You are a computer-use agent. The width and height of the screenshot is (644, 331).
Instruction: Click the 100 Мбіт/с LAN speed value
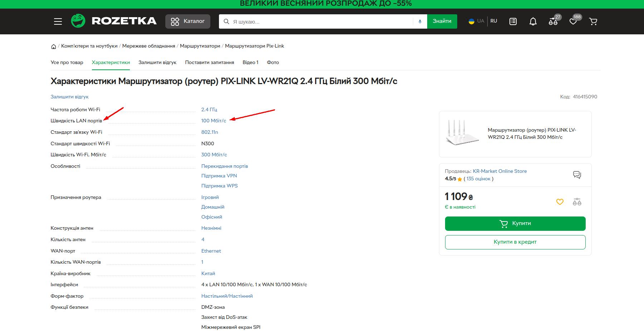coord(214,121)
